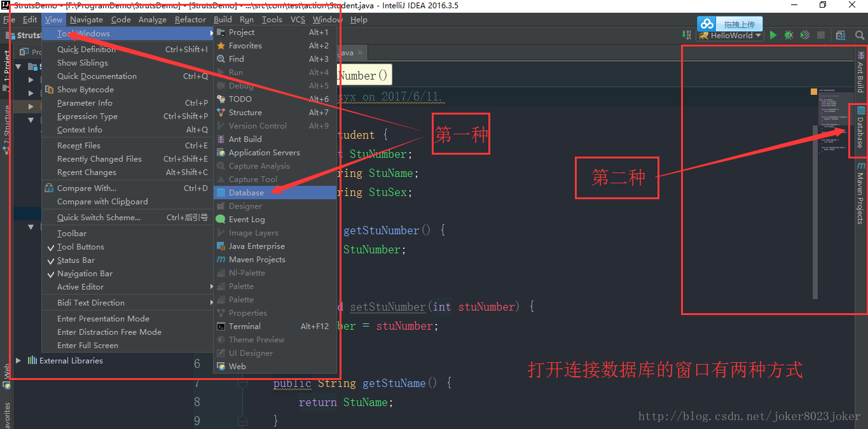
Task: Click the Baidu cloud upload widget
Action: pos(729,24)
